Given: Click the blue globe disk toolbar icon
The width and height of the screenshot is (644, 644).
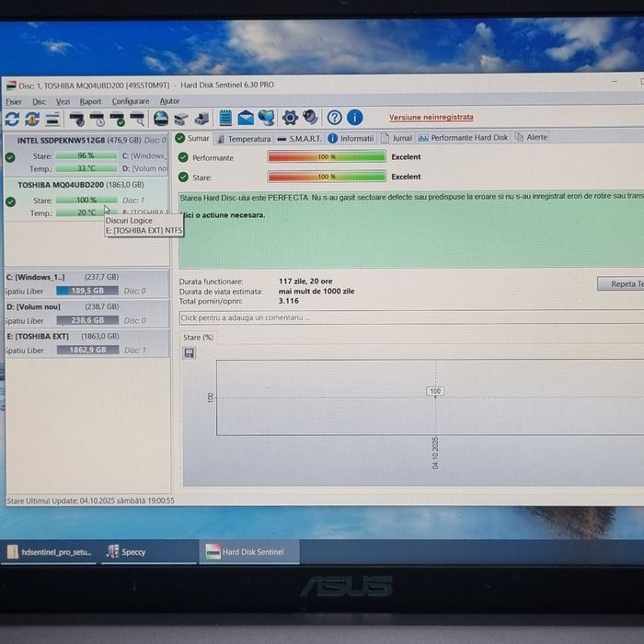Looking at the screenshot, I should [x=161, y=119].
